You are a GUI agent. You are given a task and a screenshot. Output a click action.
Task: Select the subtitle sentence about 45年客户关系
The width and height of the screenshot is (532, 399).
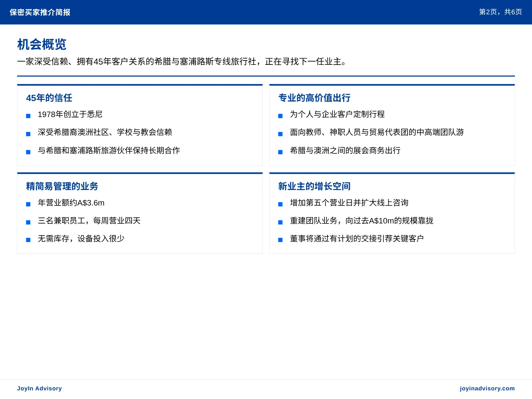click(x=182, y=62)
